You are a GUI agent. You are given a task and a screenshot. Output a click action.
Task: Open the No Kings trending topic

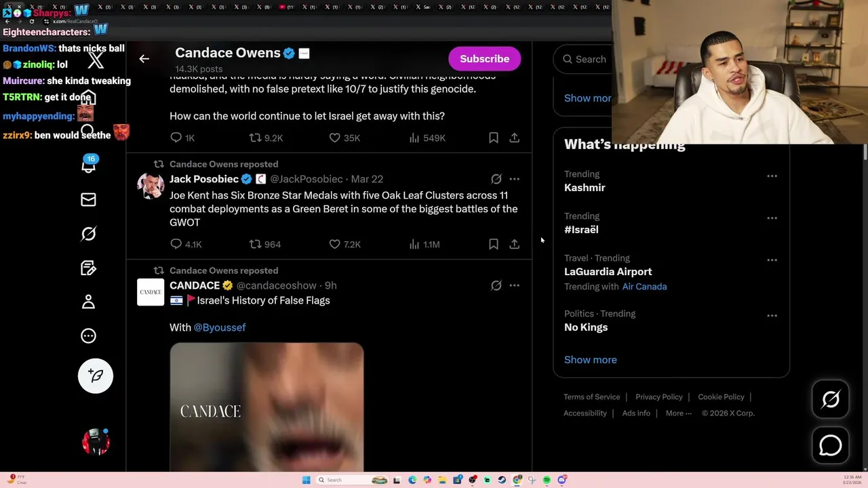(x=586, y=327)
